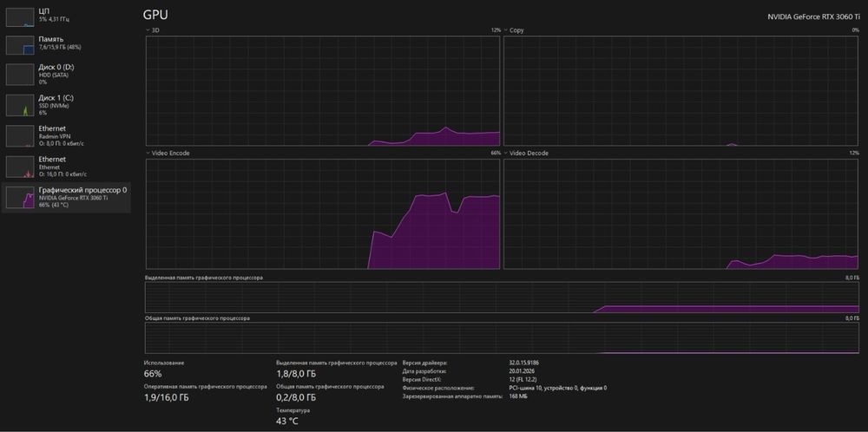The image size is (868, 432).
Task: Click the Video Decode usage graph
Action: 681,214
